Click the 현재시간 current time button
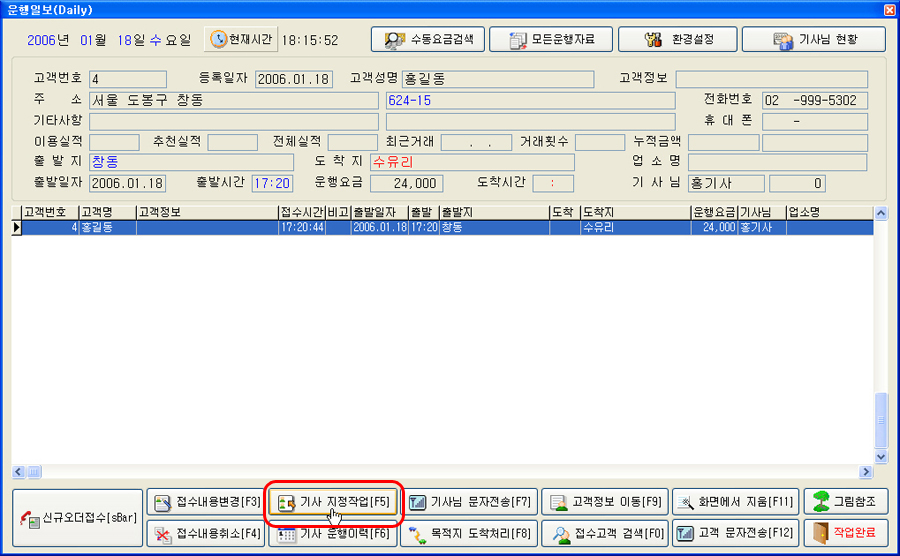Screen dimensions: 900x556 (241, 39)
